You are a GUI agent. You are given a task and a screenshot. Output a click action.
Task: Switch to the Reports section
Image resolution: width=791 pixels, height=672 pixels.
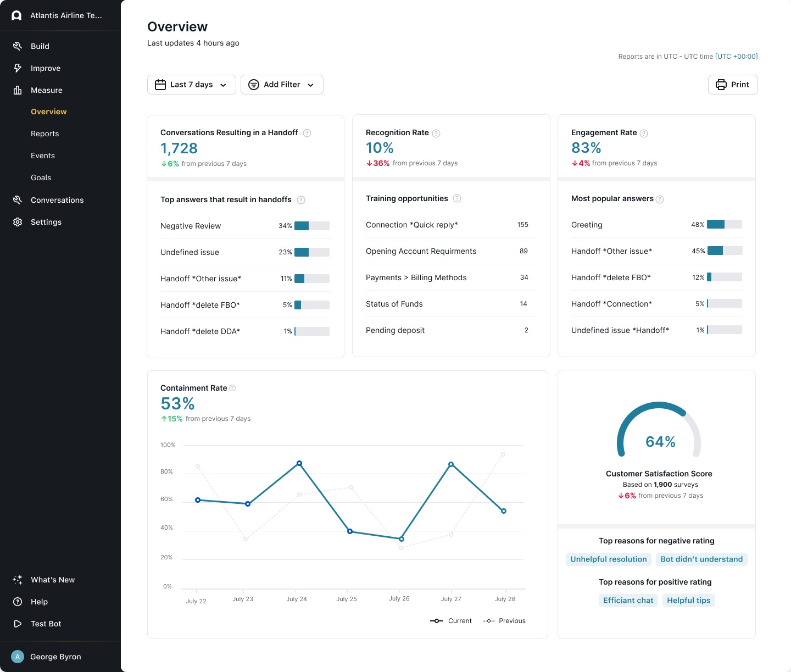[44, 133]
